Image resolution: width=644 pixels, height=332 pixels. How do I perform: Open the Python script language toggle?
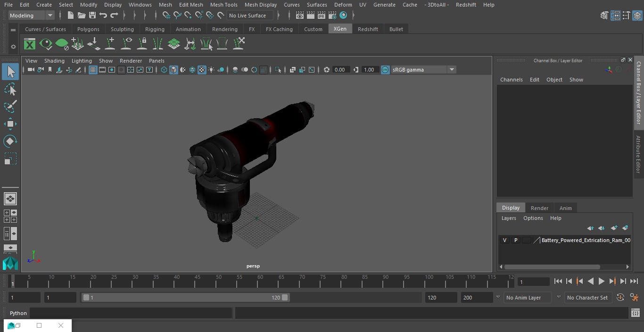click(18, 313)
